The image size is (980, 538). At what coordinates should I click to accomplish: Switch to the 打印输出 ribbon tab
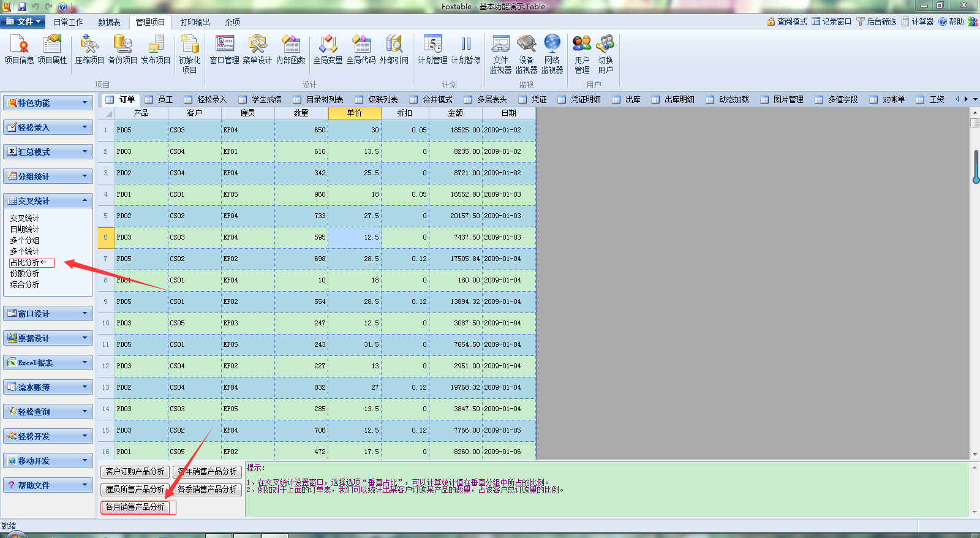coord(195,22)
